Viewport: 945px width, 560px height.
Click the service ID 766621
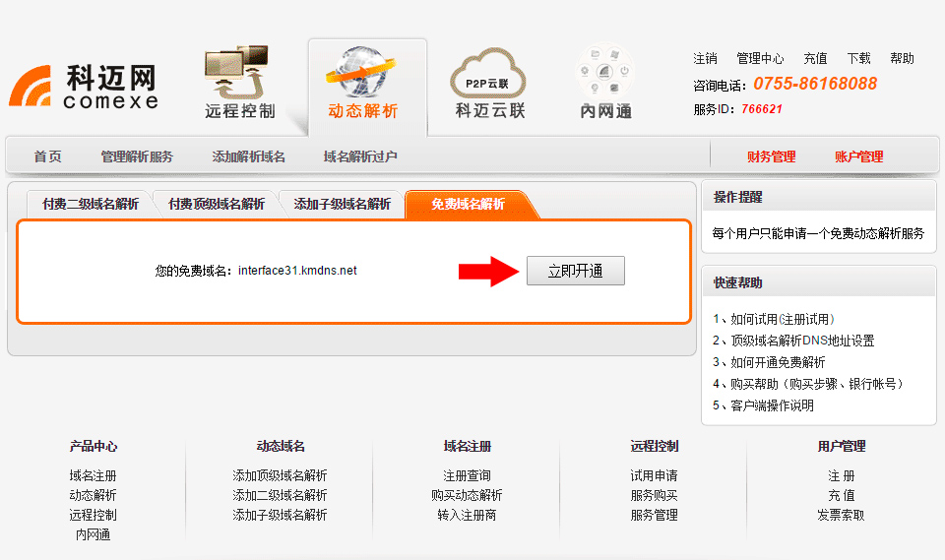point(762,109)
